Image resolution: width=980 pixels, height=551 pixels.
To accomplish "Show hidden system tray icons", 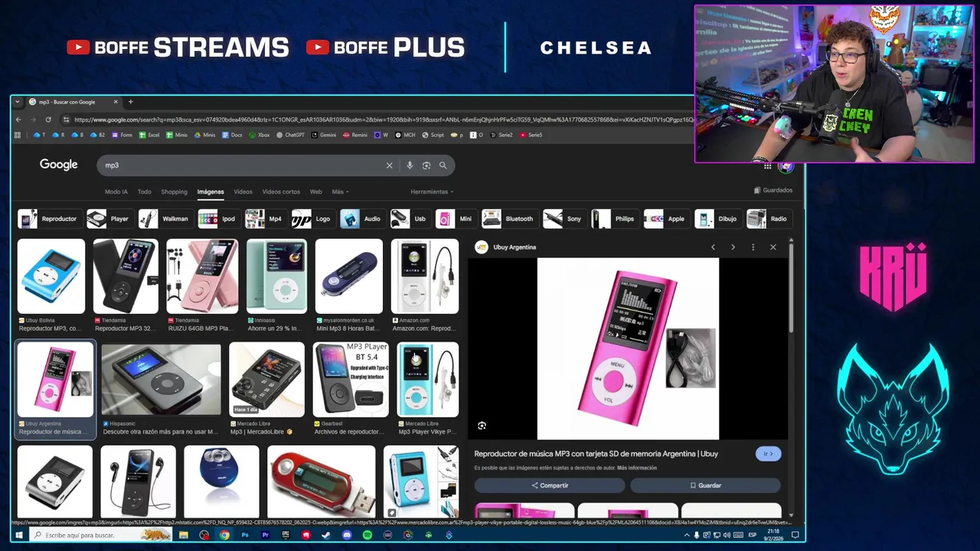I will [687, 535].
